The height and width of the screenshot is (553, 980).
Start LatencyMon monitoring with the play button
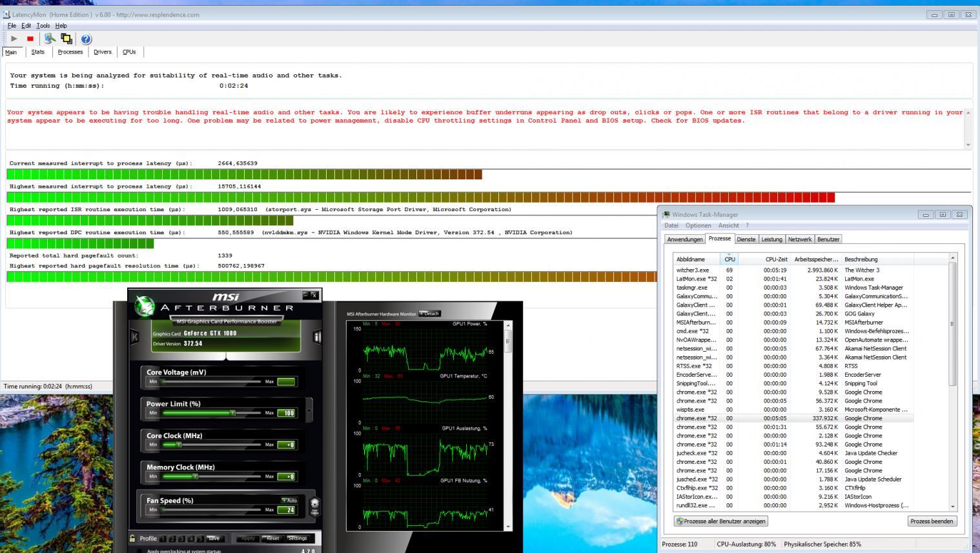point(14,39)
